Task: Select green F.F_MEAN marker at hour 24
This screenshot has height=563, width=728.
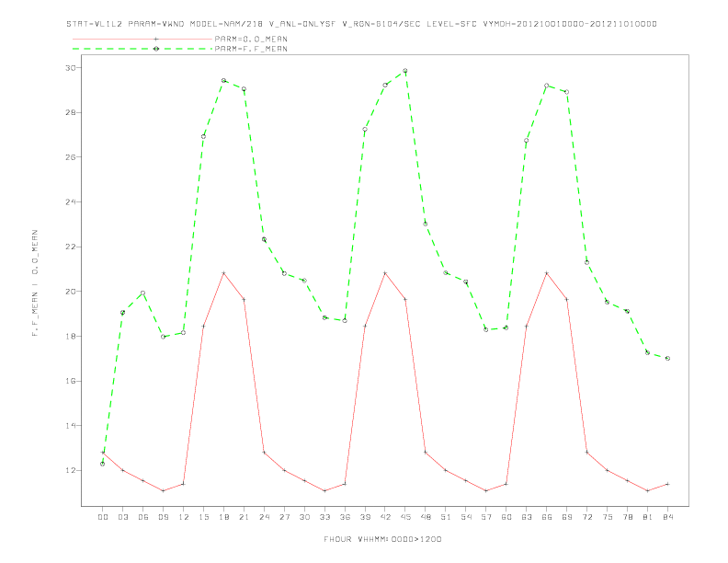Action: click(264, 240)
